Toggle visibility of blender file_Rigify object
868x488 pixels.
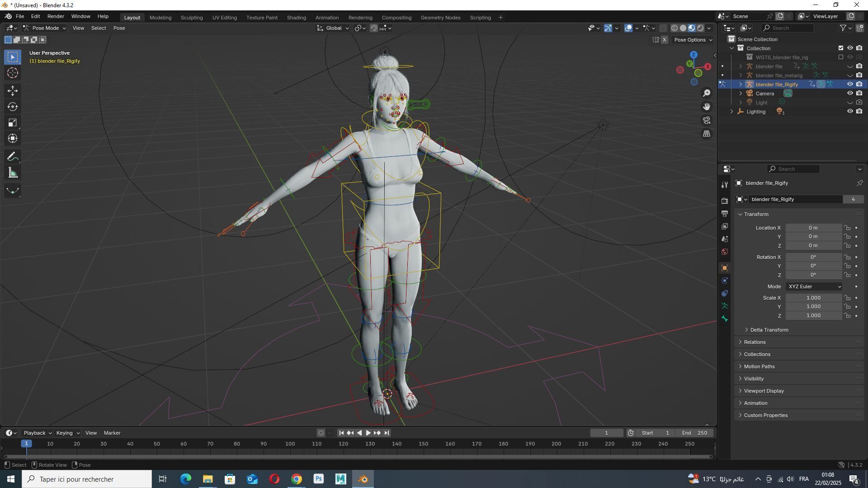coord(850,84)
